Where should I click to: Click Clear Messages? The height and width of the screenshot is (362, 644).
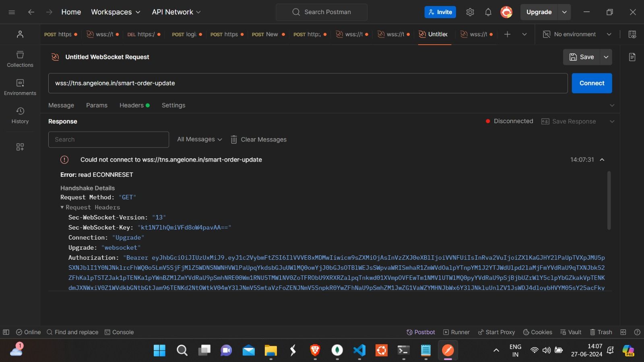pos(258,139)
